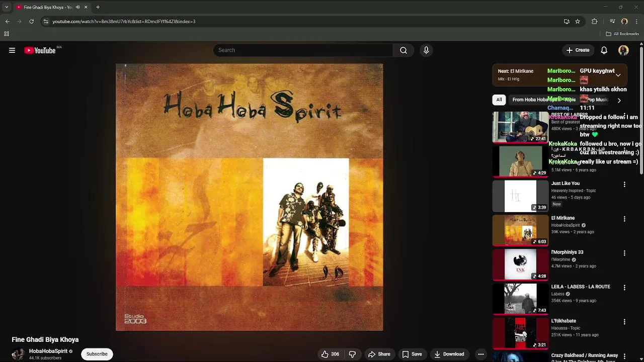Open options menu for El Mirikane video

pos(624,219)
